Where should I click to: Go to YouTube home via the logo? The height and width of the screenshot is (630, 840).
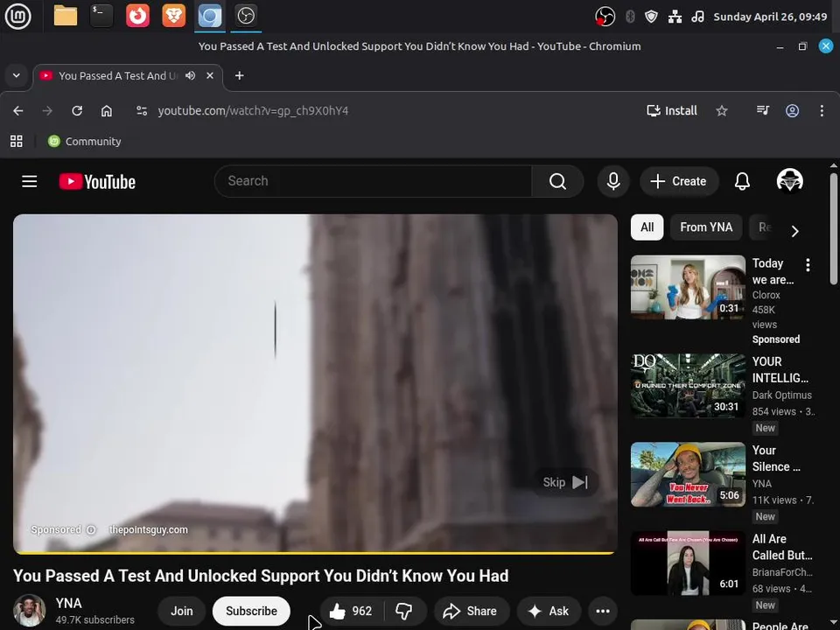pyautogui.click(x=97, y=182)
